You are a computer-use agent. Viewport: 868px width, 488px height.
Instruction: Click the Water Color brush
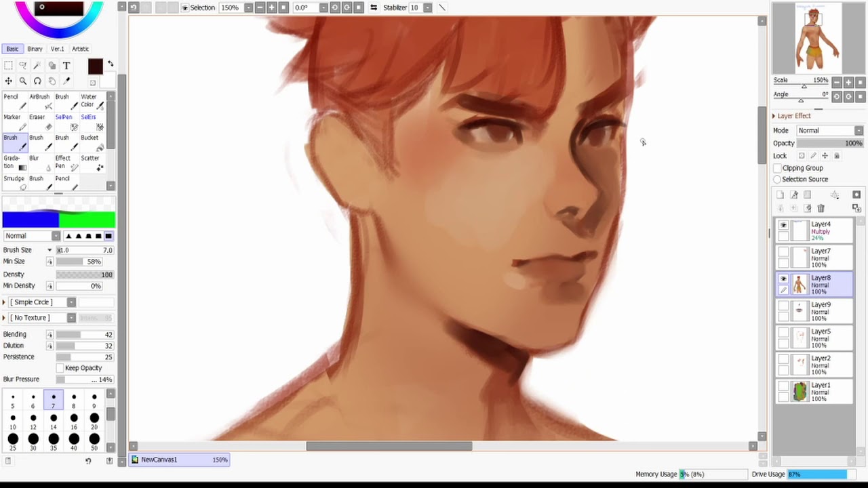pyautogui.click(x=92, y=101)
